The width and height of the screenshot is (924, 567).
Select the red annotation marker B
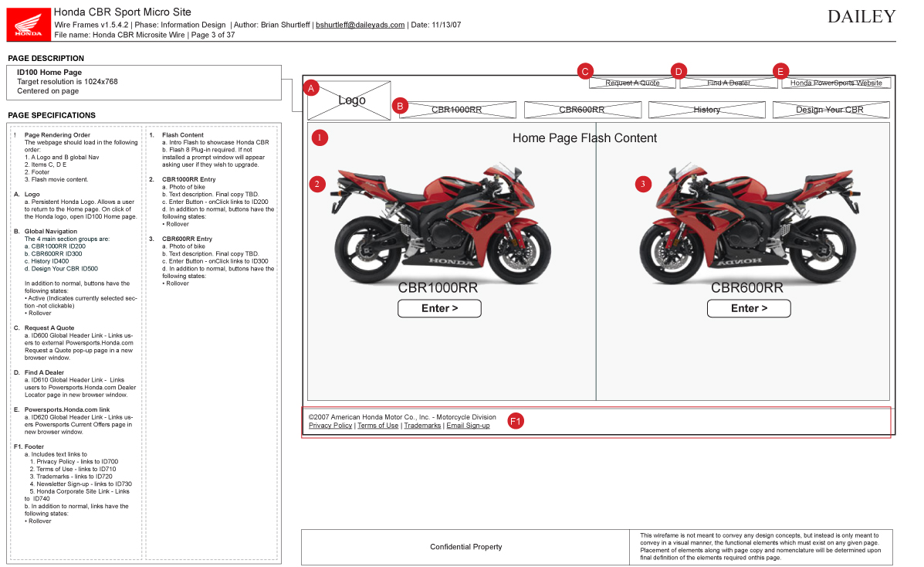click(400, 106)
